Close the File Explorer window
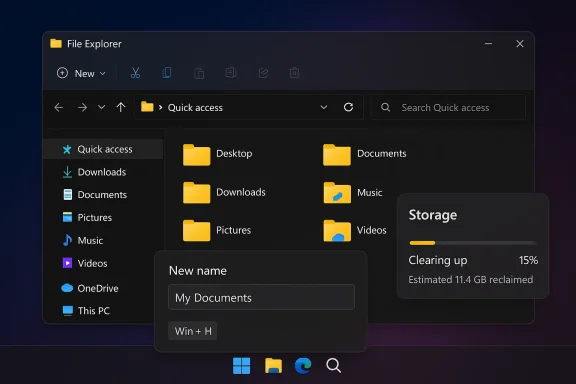The width and height of the screenshot is (576, 384). (x=520, y=44)
